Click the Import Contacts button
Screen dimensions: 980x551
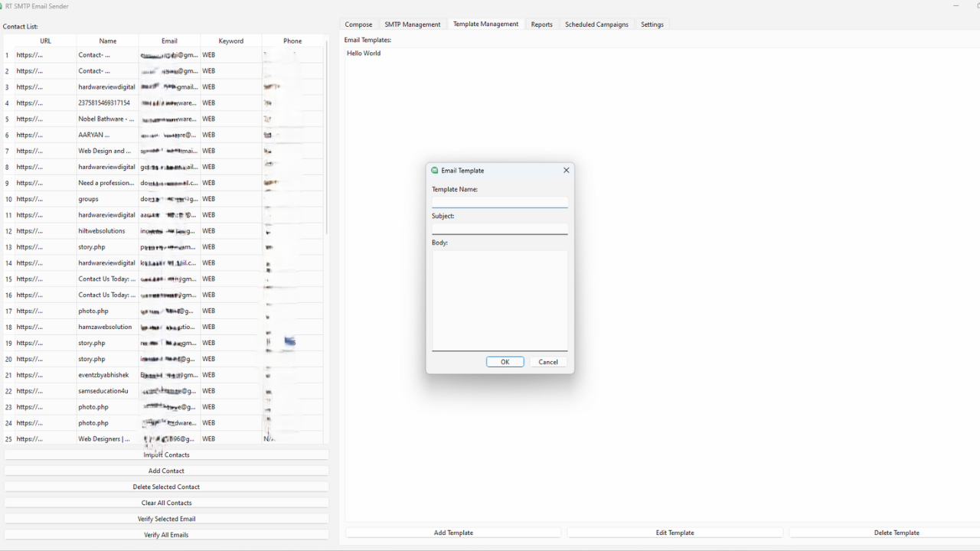pos(166,455)
